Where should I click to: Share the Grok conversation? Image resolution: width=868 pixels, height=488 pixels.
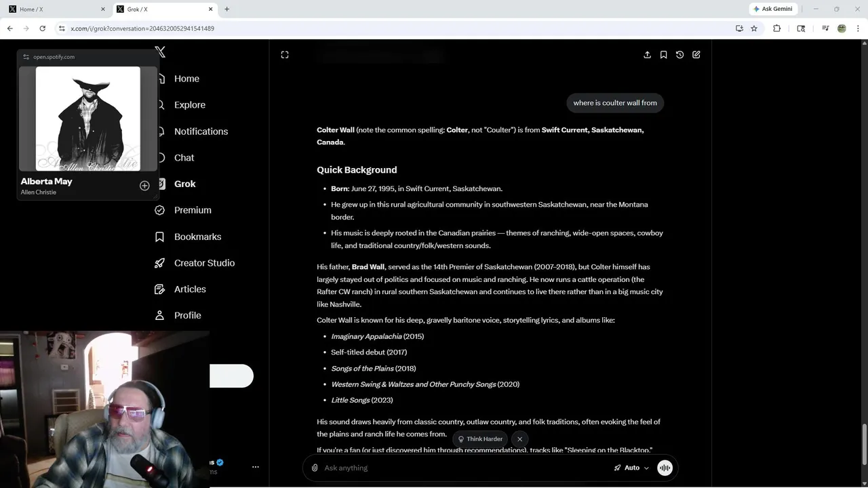click(x=647, y=55)
